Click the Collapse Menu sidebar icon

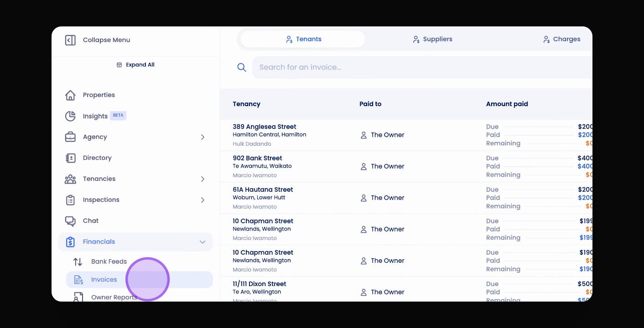point(70,40)
